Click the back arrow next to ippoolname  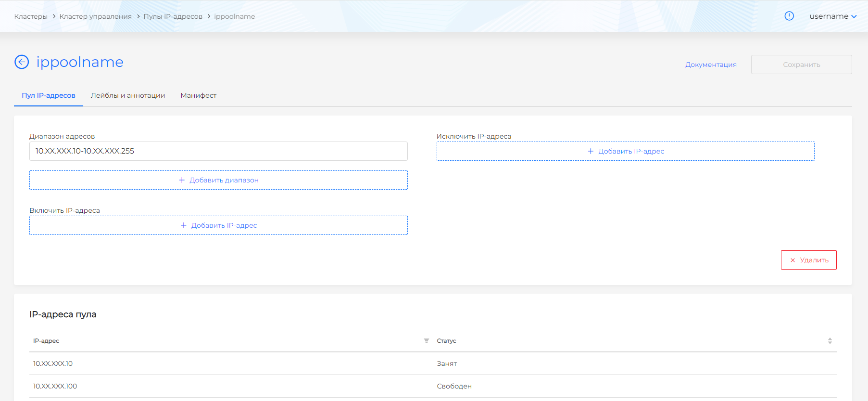click(x=22, y=62)
